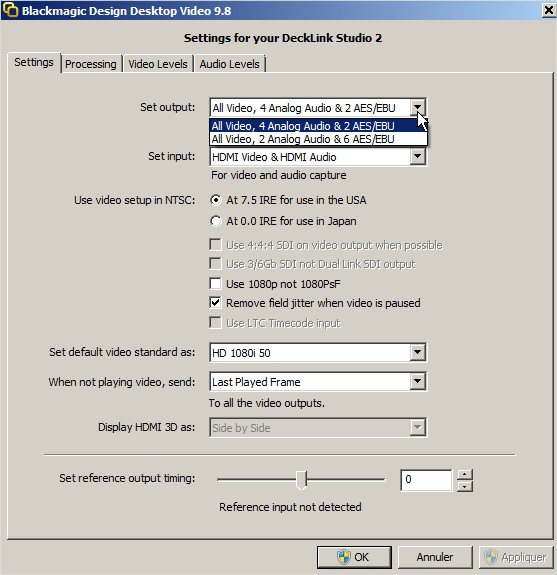Click the Appliquer button
The image size is (557, 575).
[x=517, y=557]
